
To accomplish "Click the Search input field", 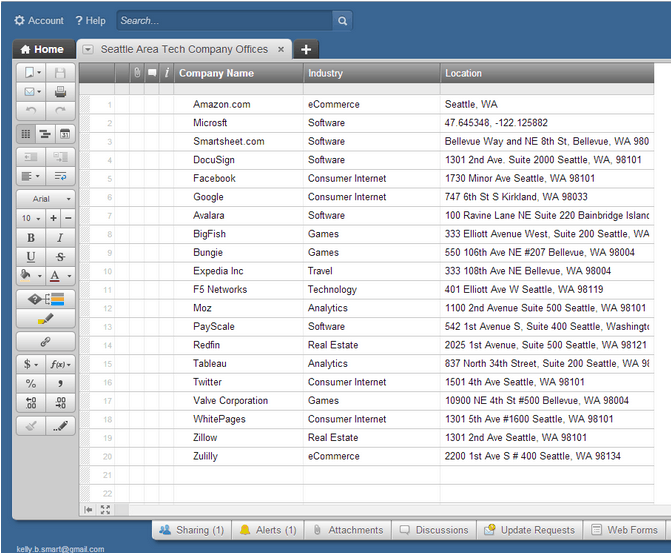I will (225, 21).
